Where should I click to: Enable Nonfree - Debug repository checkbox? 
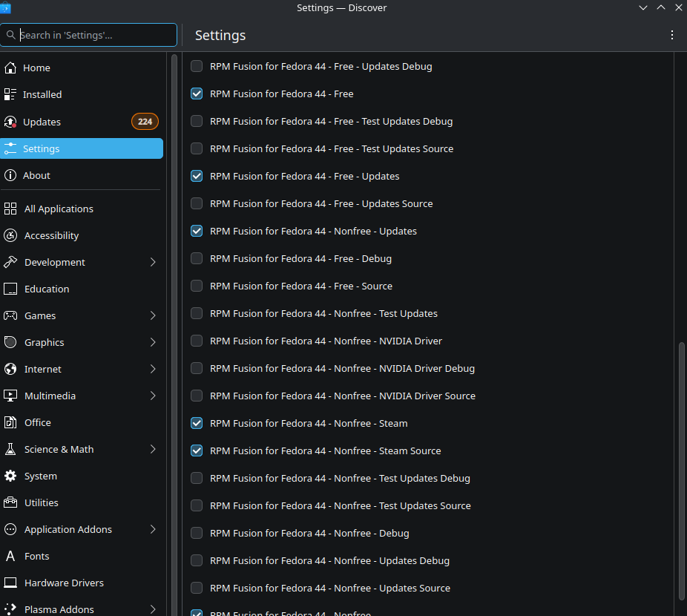tap(197, 533)
